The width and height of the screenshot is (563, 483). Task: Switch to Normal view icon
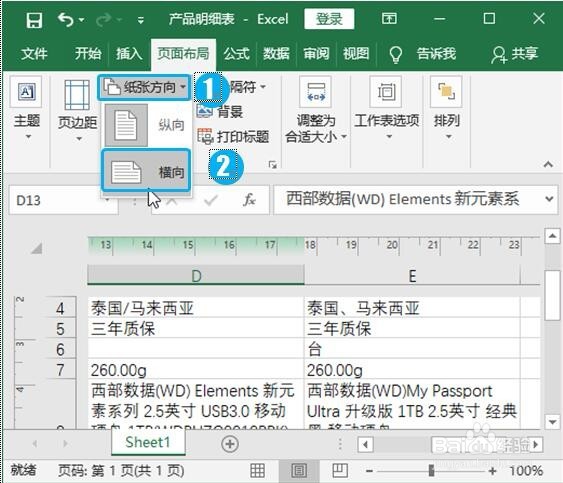click(257, 470)
